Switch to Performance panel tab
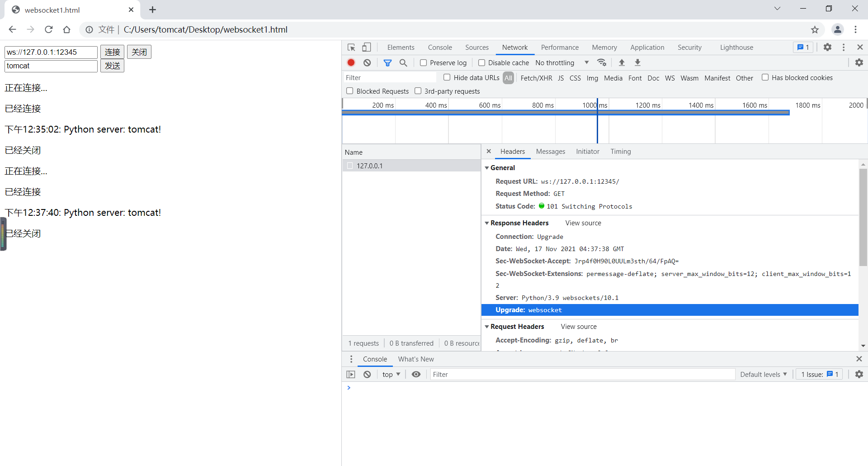 [x=560, y=48]
